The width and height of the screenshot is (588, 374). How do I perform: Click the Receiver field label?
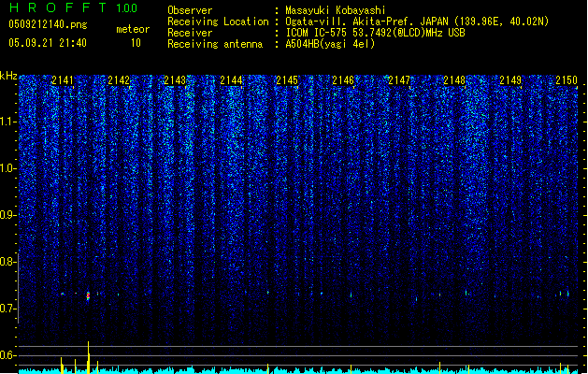coord(190,33)
